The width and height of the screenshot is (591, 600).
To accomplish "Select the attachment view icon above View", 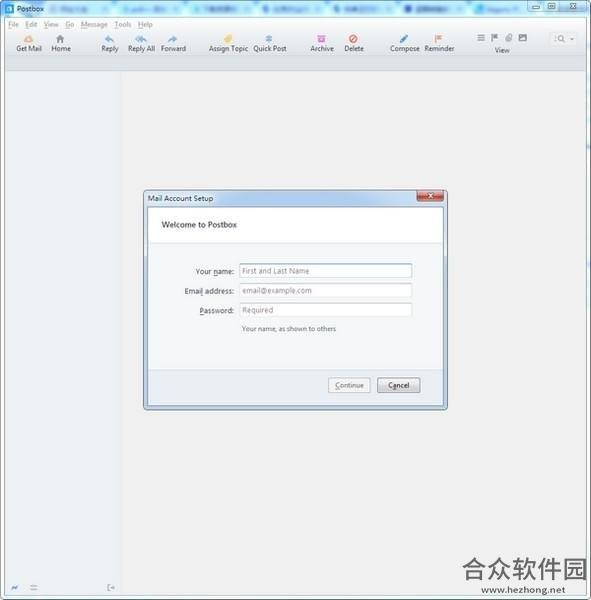I will coord(509,38).
